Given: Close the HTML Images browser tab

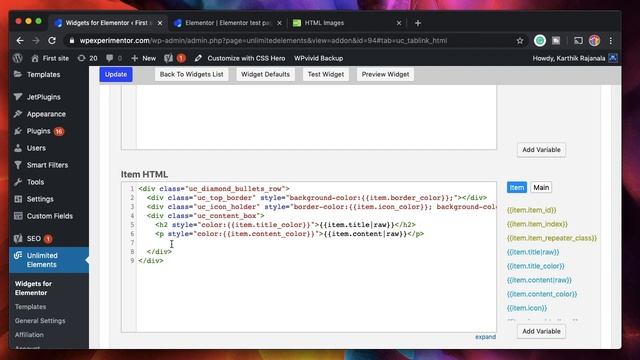Looking at the screenshot, I should pos(399,23).
